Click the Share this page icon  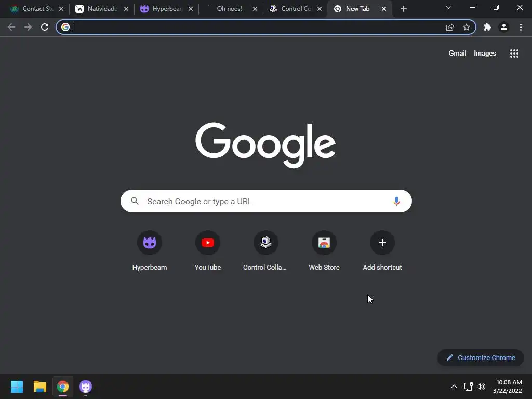[450, 27]
